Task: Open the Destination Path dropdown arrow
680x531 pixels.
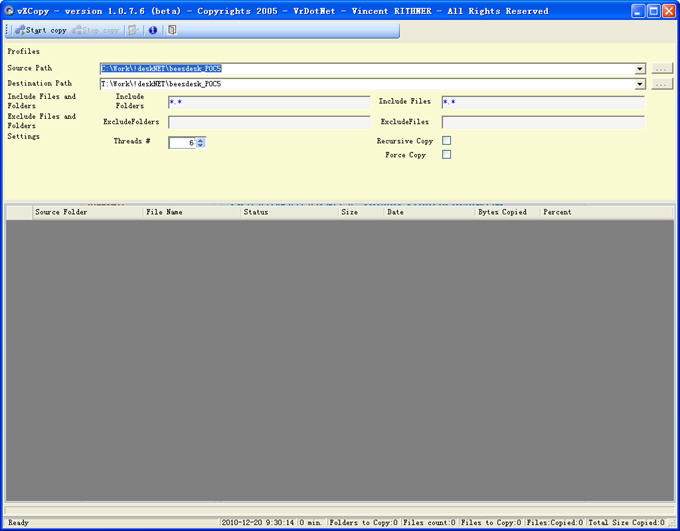Action: point(640,84)
